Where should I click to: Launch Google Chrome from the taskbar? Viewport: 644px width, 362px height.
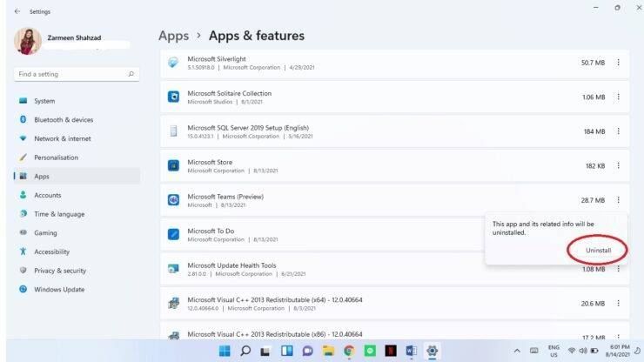(x=349, y=351)
